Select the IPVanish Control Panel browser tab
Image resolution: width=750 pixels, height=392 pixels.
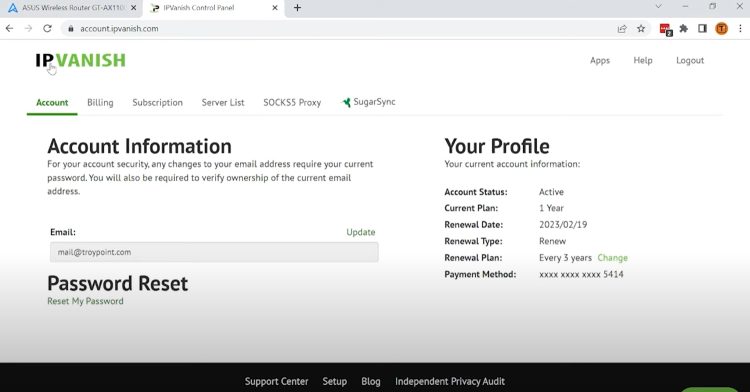213,8
